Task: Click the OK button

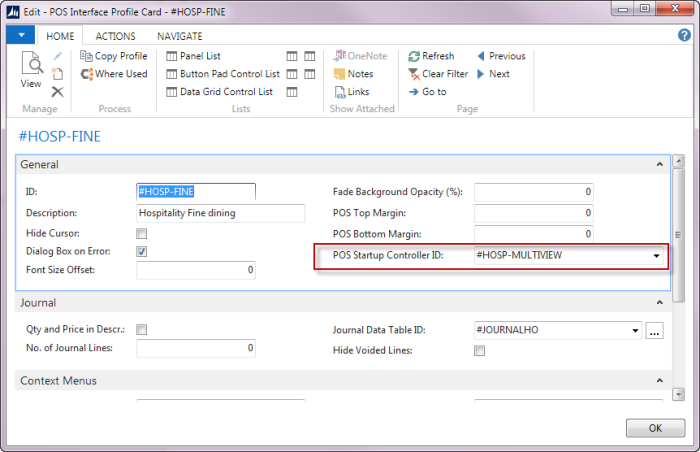Action: tap(655, 428)
